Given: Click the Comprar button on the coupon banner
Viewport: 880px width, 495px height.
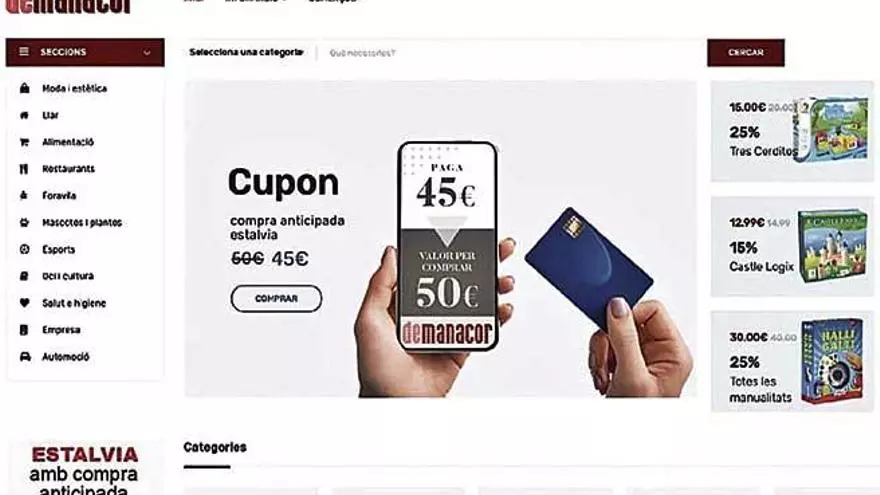Looking at the screenshot, I should coord(276,299).
